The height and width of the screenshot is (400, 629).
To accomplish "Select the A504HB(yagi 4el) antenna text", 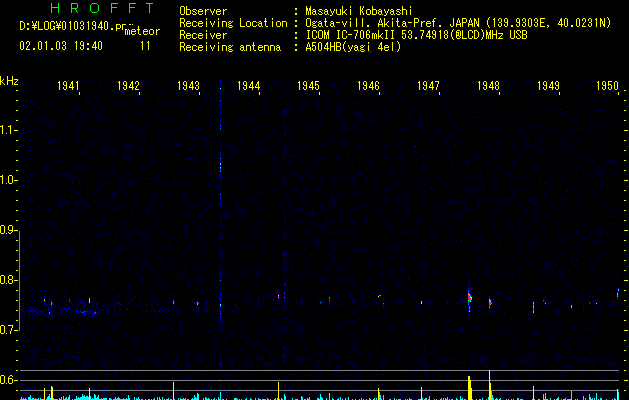I will (353, 47).
